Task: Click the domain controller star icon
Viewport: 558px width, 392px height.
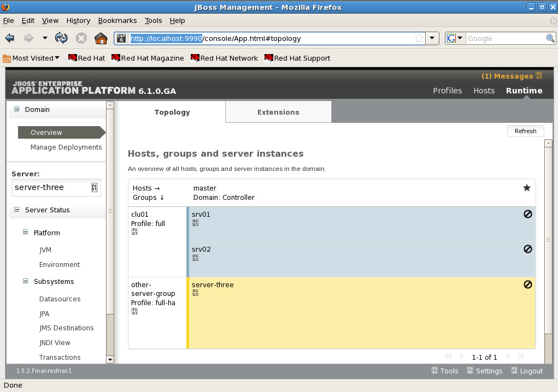Action: [x=527, y=188]
